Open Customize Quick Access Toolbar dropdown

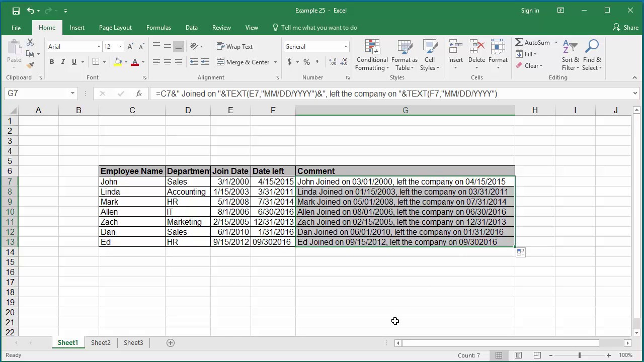click(65, 11)
